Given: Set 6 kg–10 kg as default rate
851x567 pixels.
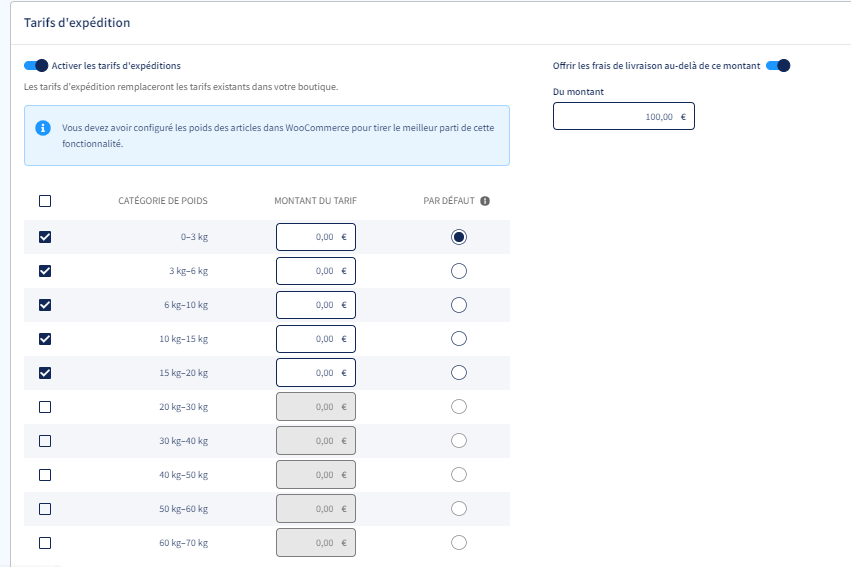Looking at the screenshot, I should coord(459,305).
